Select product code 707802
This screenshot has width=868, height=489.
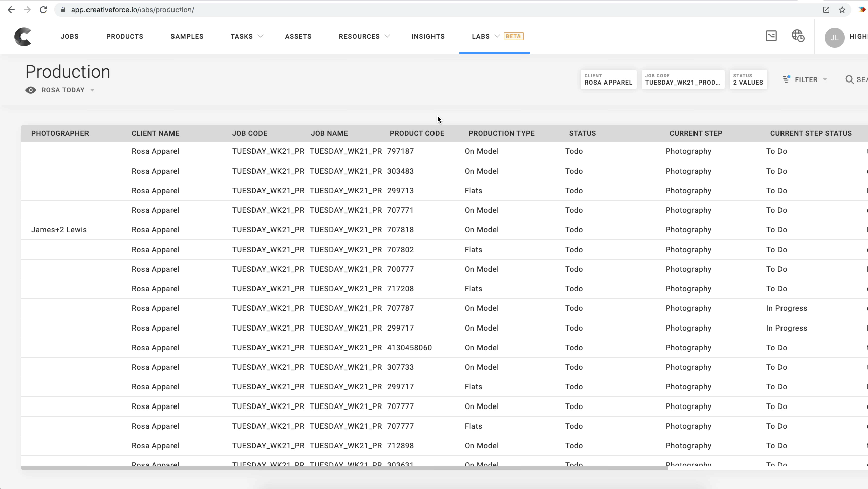point(401,250)
